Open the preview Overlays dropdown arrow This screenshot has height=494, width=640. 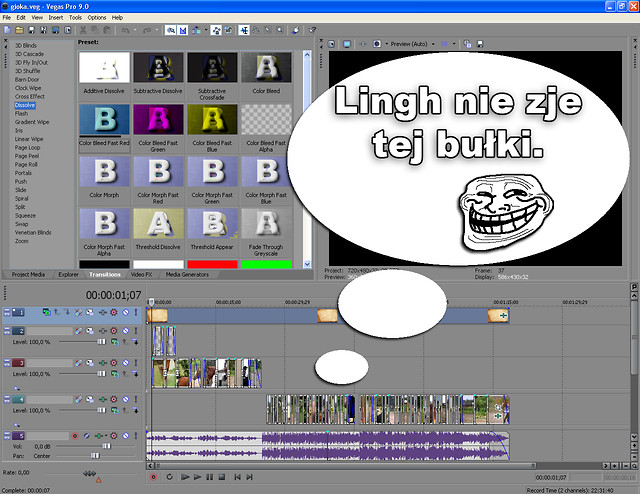454,44
